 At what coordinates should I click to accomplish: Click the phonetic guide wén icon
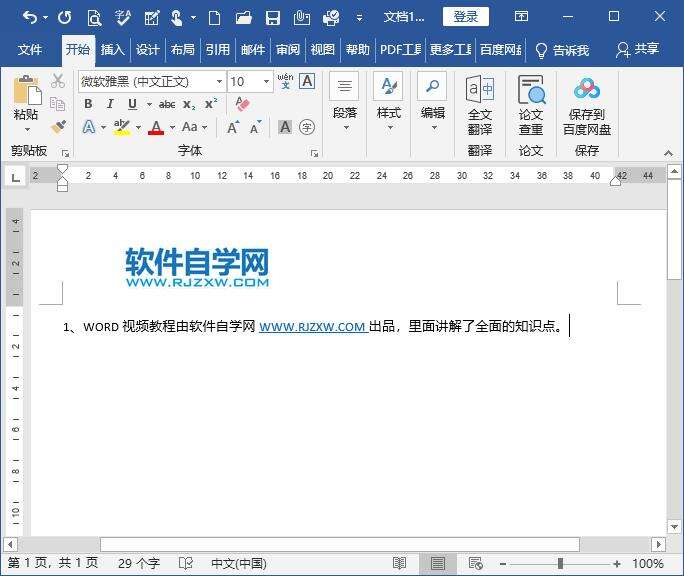click(x=285, y=81)
